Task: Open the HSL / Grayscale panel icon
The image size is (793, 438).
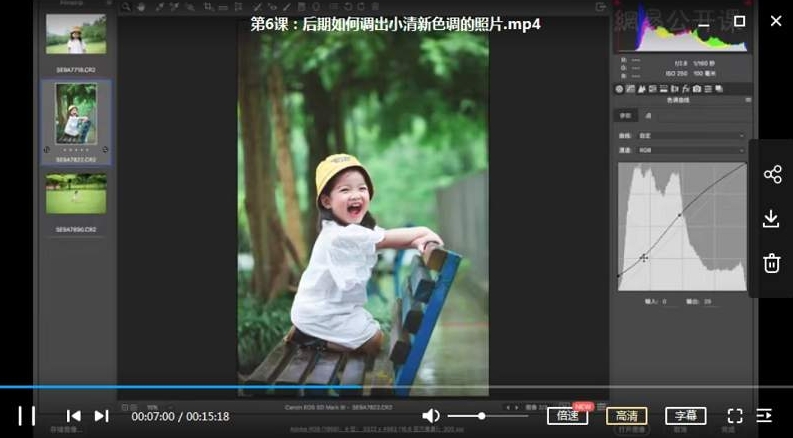Action: click(653, 89)
